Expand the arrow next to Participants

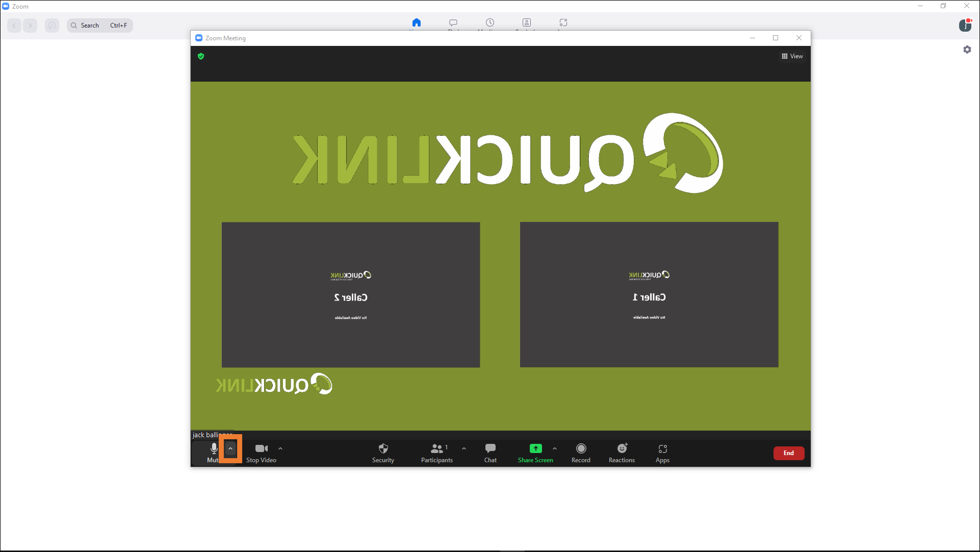(x=464, y=448)
